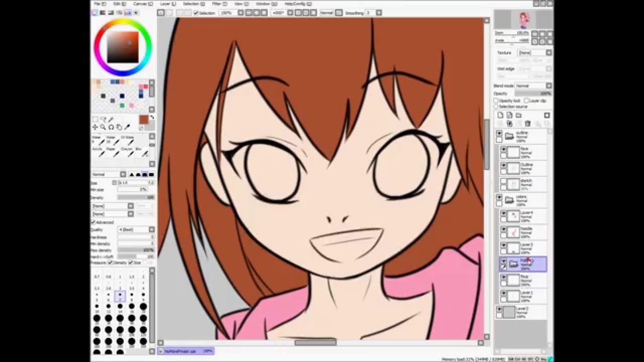Toggle pressure Density checkbox
Viewport: 644px width, 362px height.
(111, 262)
